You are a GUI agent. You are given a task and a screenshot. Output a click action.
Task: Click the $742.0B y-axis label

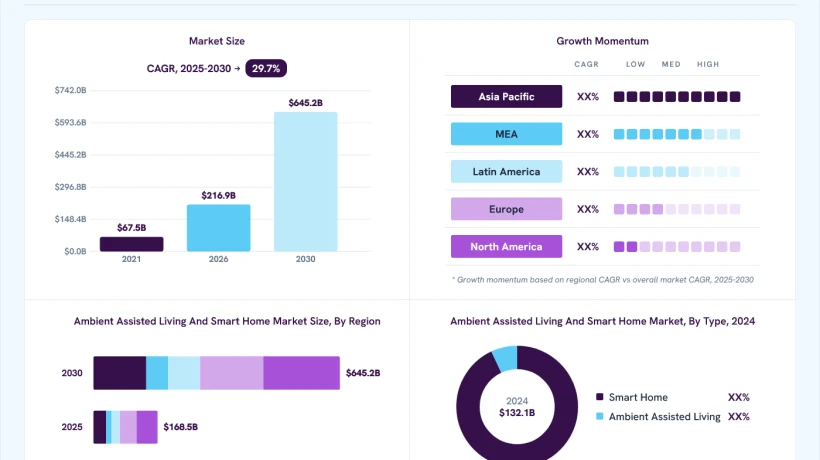(x=70, y=90)
